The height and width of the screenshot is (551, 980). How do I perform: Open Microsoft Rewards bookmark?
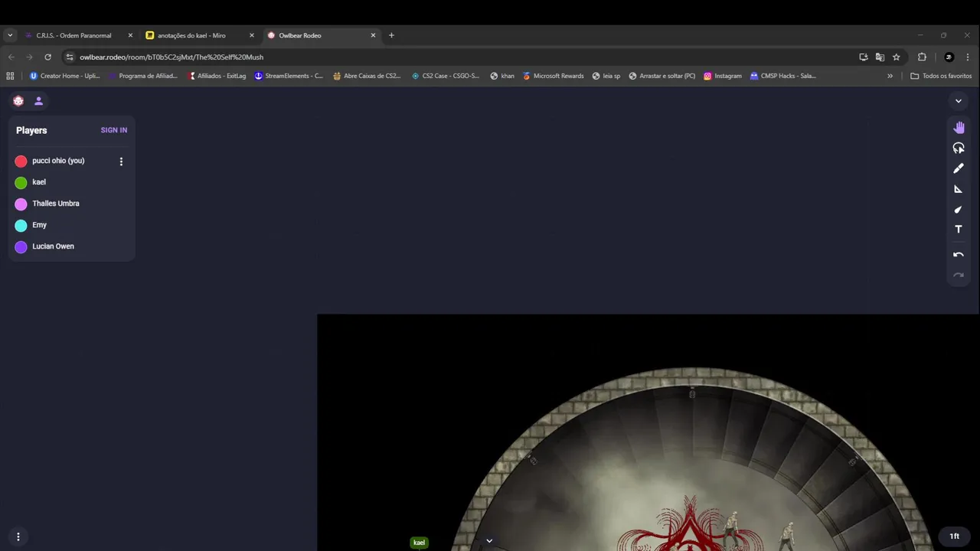[x=554, y=76]
